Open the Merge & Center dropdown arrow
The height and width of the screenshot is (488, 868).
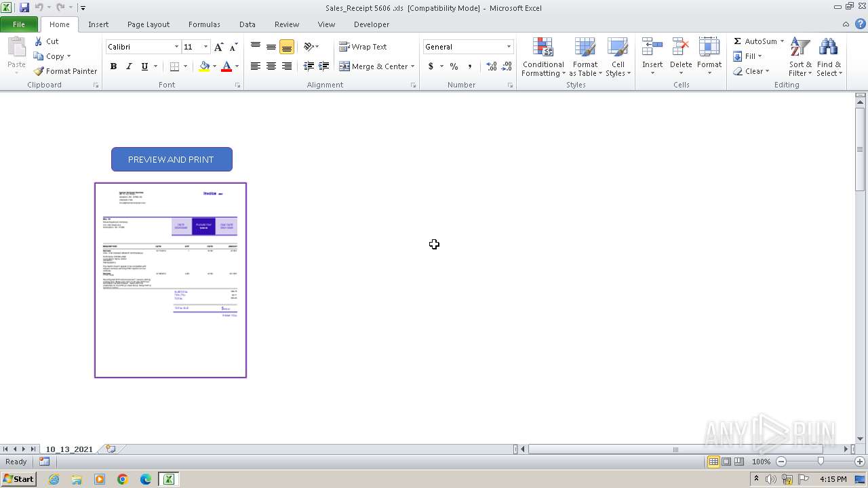(412, 66)
